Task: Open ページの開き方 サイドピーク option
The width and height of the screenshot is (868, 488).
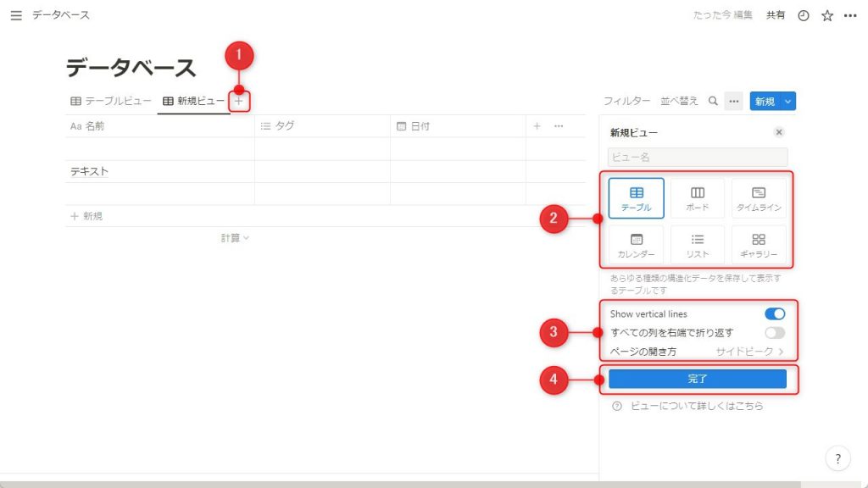Action: 697,352
